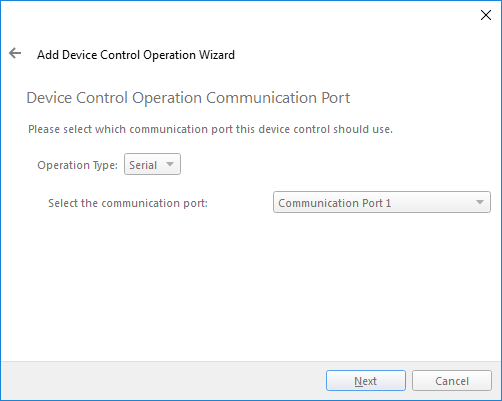Click the words 'device control' in the instruction text
This screenshot has width=502, height=401.
coord(294,129)
